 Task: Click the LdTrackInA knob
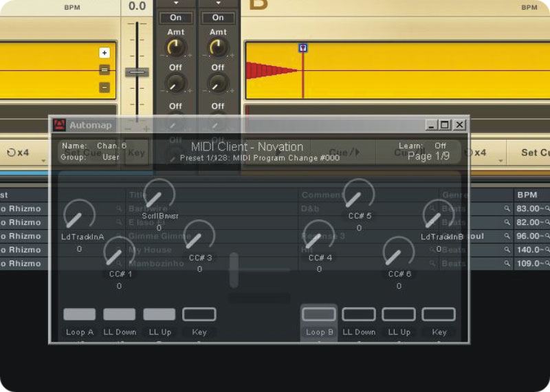79,216
